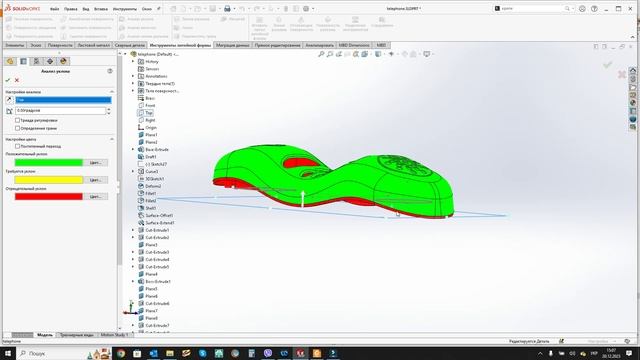Viewport: 640px width, 360px height.
Task: Click the Print icon in the top toolbar
Action: tap(227, 9)
